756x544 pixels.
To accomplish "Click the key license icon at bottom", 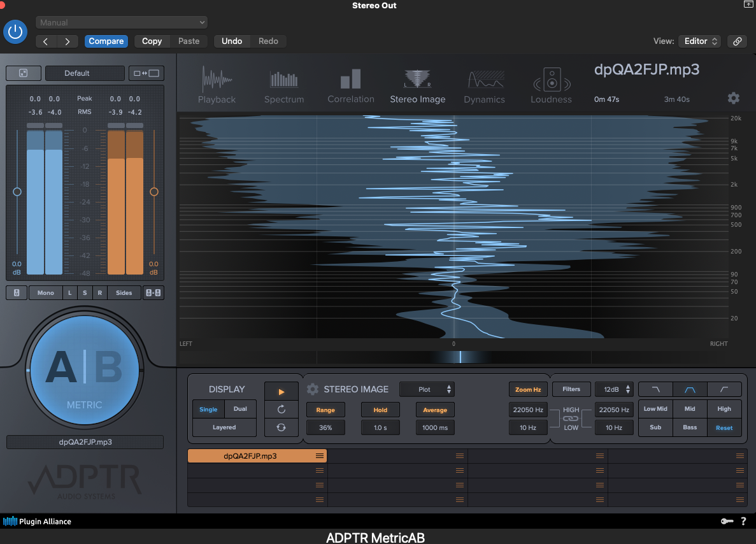I will point(727,521).
